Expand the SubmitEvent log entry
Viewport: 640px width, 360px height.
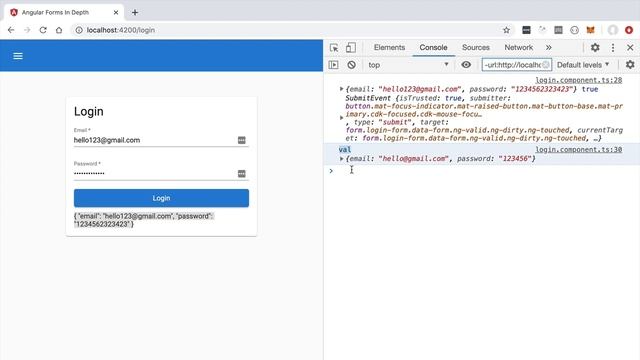[x=342, y=118]
